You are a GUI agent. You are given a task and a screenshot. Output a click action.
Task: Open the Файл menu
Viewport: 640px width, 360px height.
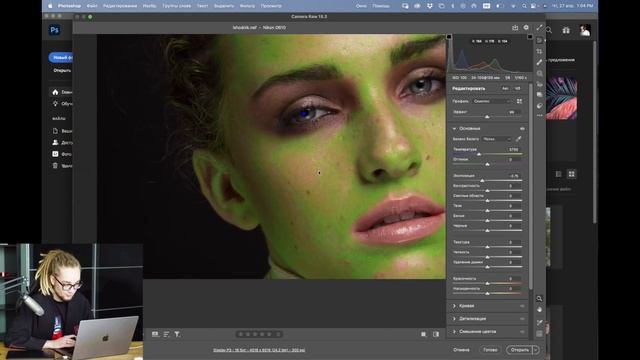[x=92, y=6]
